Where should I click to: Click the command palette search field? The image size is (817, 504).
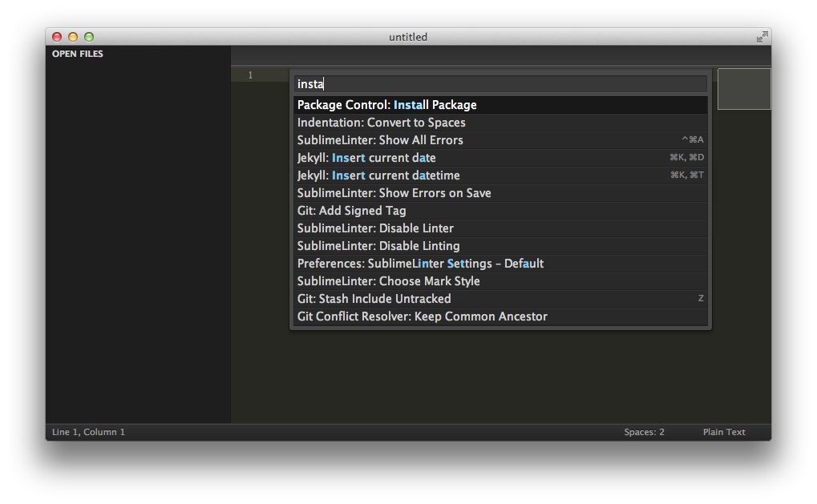499,83
